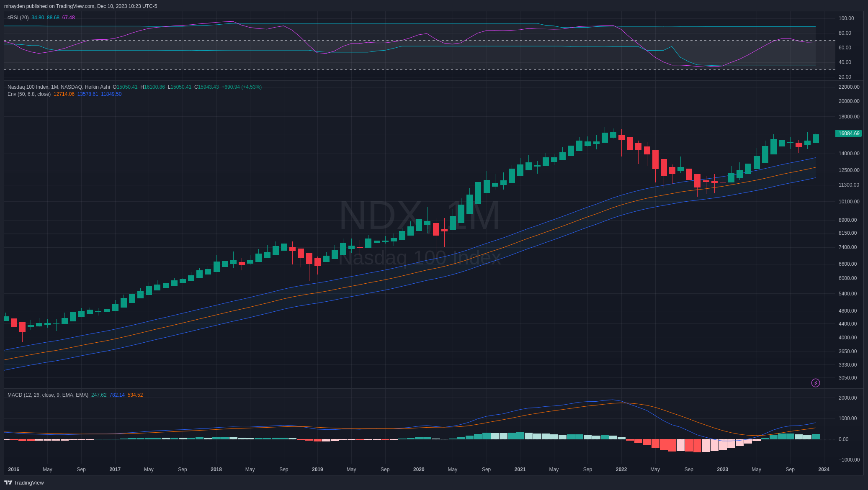Click the 2023 label on time axis

pyautogui.click(x=723, y=469)
